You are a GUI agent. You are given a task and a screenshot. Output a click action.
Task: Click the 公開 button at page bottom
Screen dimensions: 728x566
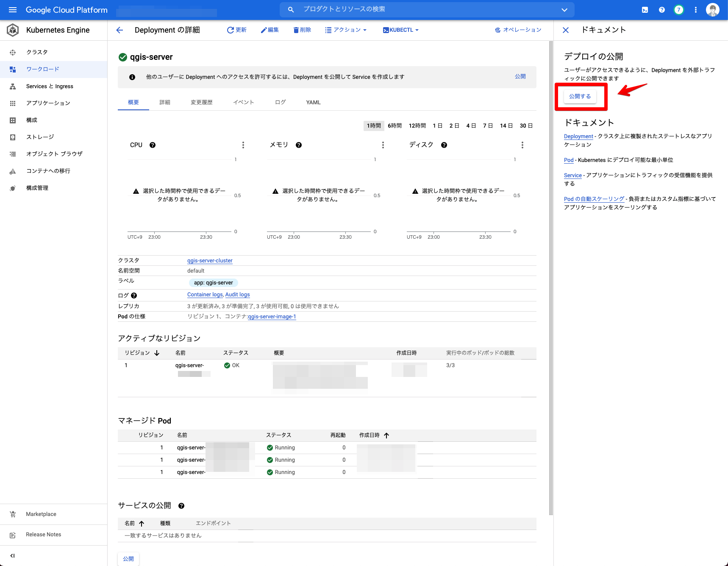(128, 559)
